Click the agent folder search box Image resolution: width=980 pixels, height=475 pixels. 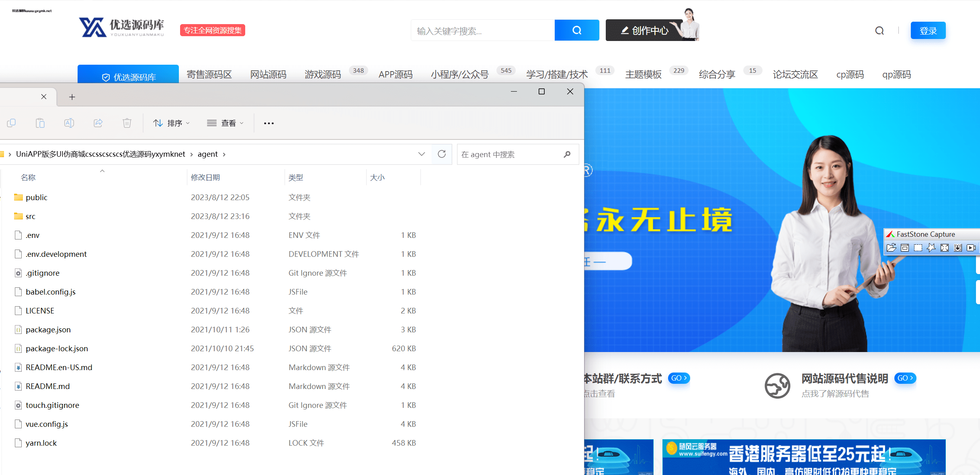click(x=517, y=154)
